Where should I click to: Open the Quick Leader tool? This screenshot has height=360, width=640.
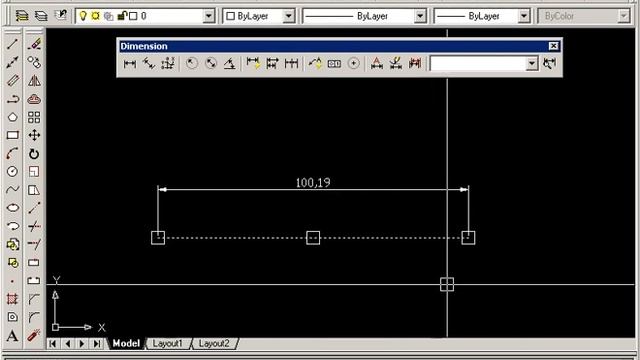315,64
